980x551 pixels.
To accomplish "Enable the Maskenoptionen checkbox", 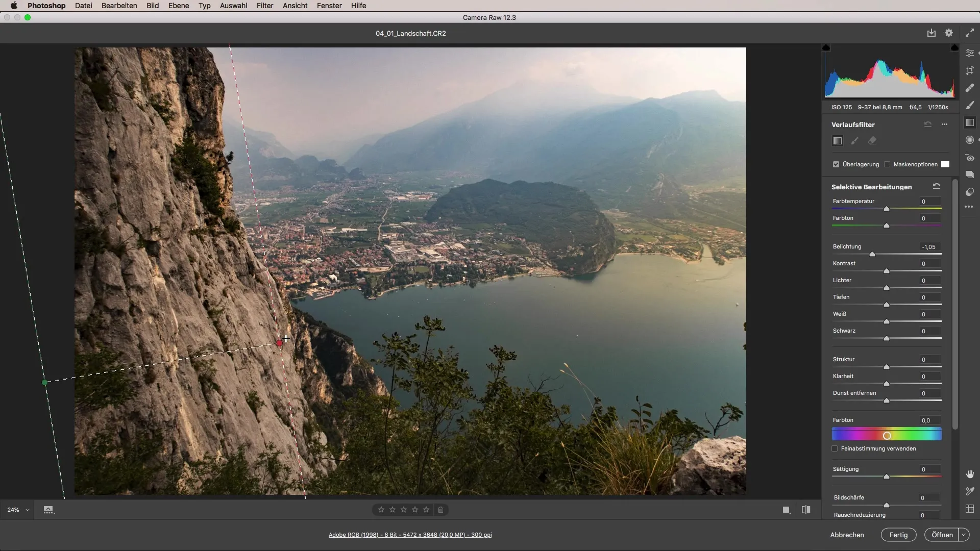I will point(887,164).
